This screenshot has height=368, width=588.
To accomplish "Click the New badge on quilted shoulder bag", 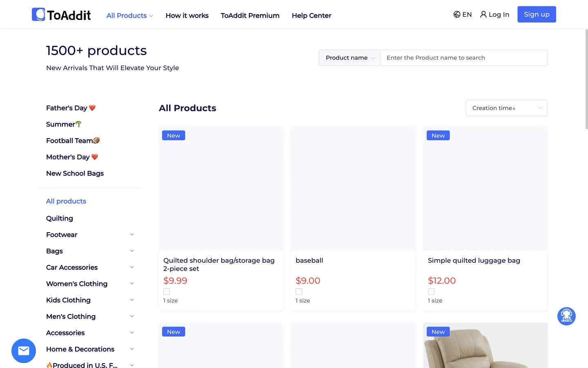I will coord(174,135).
